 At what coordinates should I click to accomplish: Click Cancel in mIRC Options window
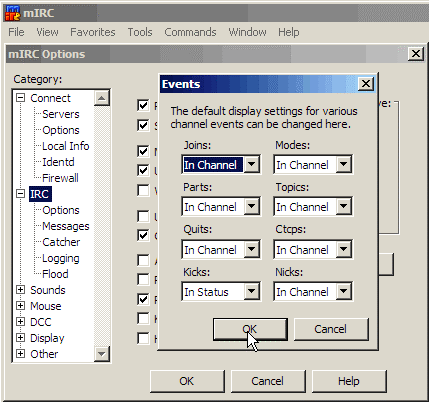(x=268, y=381)
